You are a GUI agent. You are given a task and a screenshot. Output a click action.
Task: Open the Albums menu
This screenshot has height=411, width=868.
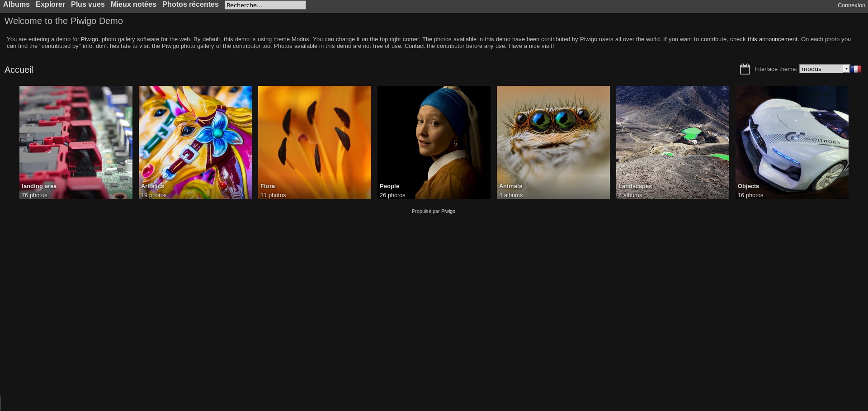coord(16,5)
